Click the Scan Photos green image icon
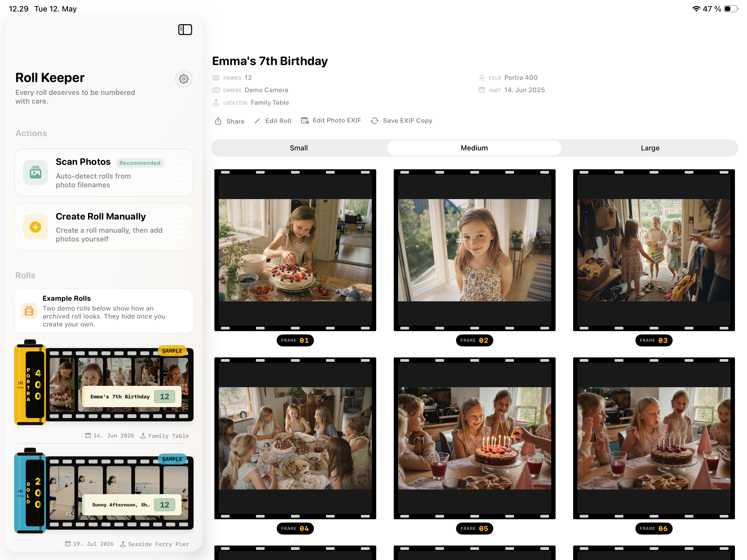The width and height of the screenshot is (747, 560). (36, 173)
